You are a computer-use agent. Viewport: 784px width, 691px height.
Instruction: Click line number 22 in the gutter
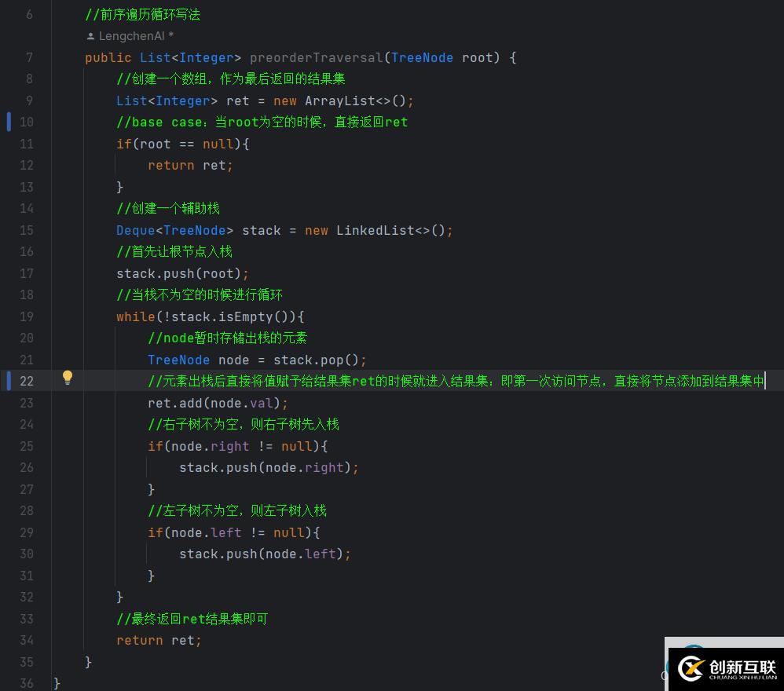[27, 381]
